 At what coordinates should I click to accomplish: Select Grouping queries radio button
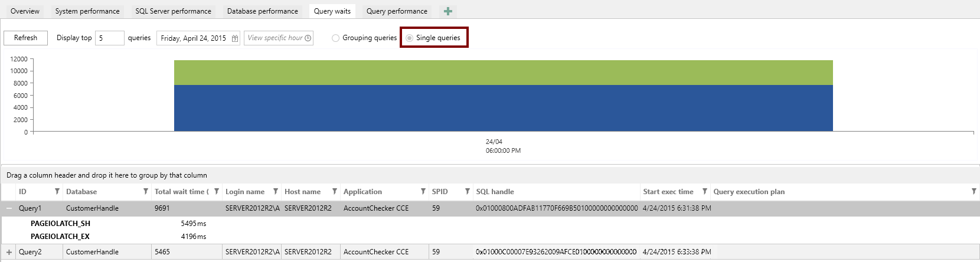point(335,38)
